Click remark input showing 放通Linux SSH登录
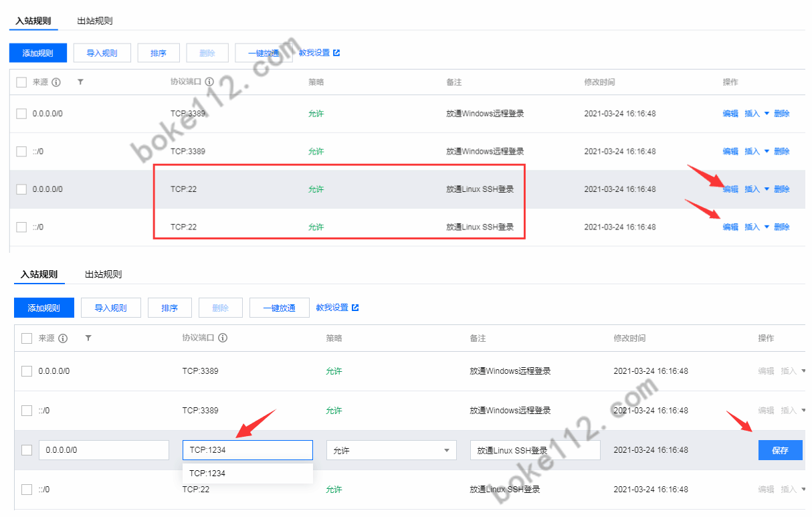The image size is (812, 517). click(x=535, y=450)
